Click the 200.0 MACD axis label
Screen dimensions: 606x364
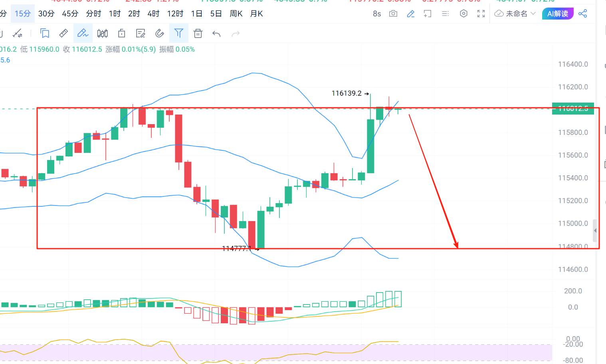(x=573, y=291)
